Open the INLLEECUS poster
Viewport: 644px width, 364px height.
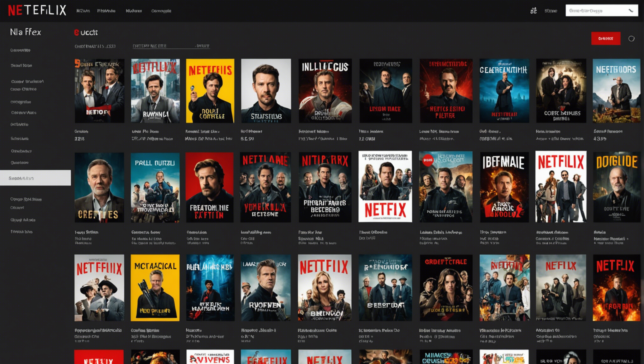tap(325, 91)
